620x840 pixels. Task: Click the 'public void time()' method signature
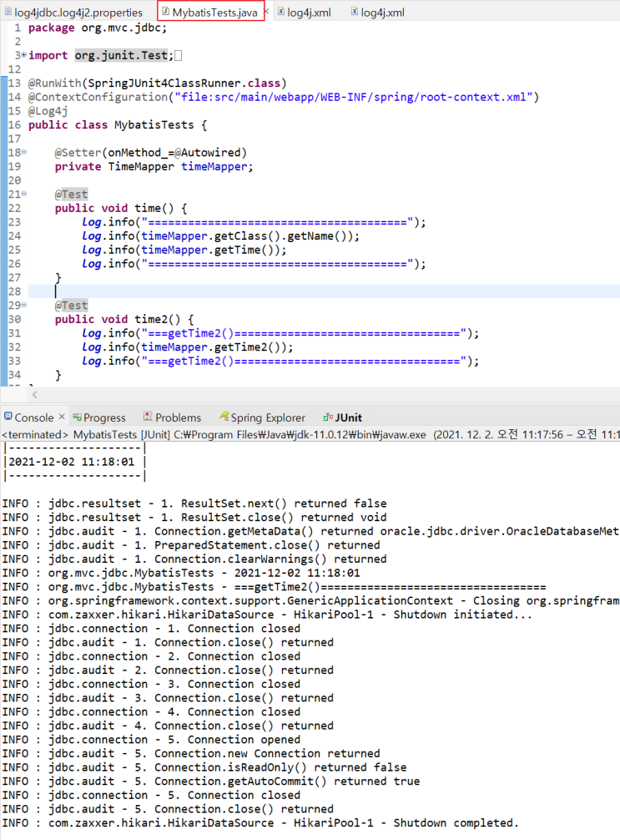121,209
